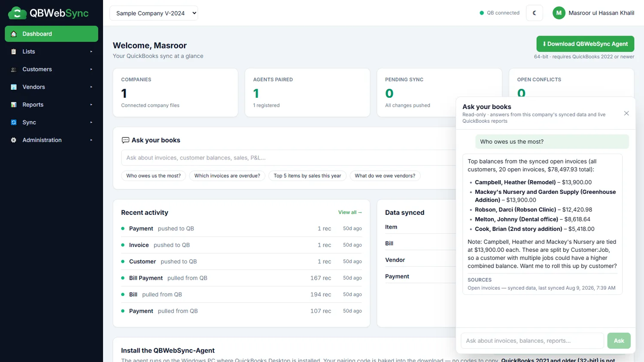Focus the dashboard 'Ask about invoices, customer balances' field

[289, 158]
